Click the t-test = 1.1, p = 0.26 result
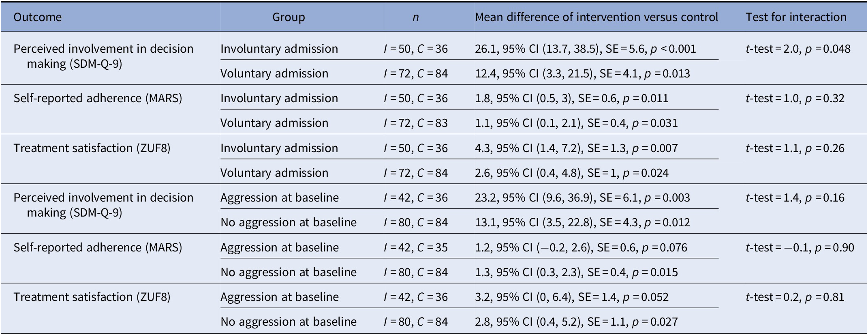 [795, 148]
